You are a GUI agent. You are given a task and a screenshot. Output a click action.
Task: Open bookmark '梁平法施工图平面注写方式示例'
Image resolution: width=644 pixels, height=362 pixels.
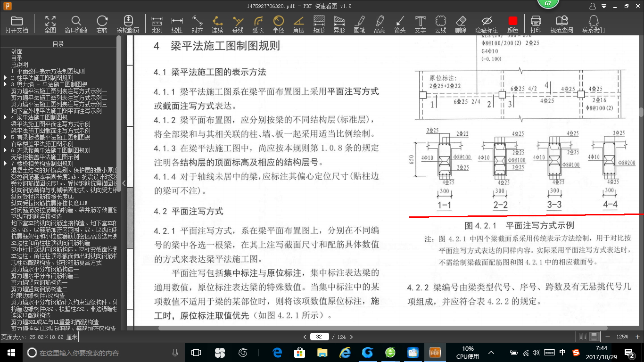tap(51, 124)
